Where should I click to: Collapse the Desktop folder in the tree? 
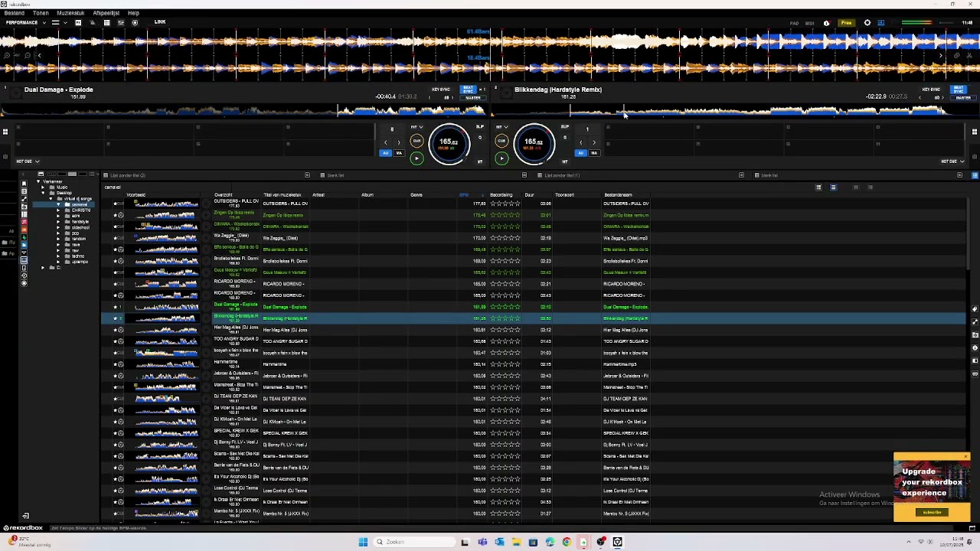(43, 193)
